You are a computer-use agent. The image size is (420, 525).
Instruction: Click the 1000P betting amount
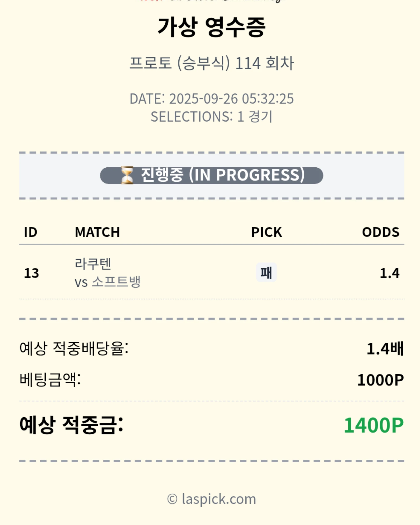[380, 380]
